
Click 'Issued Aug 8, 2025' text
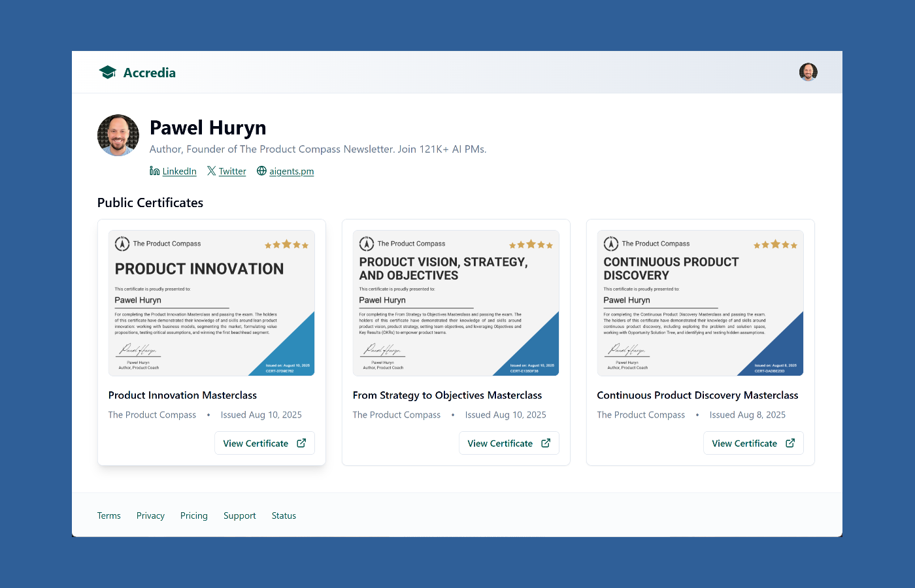(748, 415)
